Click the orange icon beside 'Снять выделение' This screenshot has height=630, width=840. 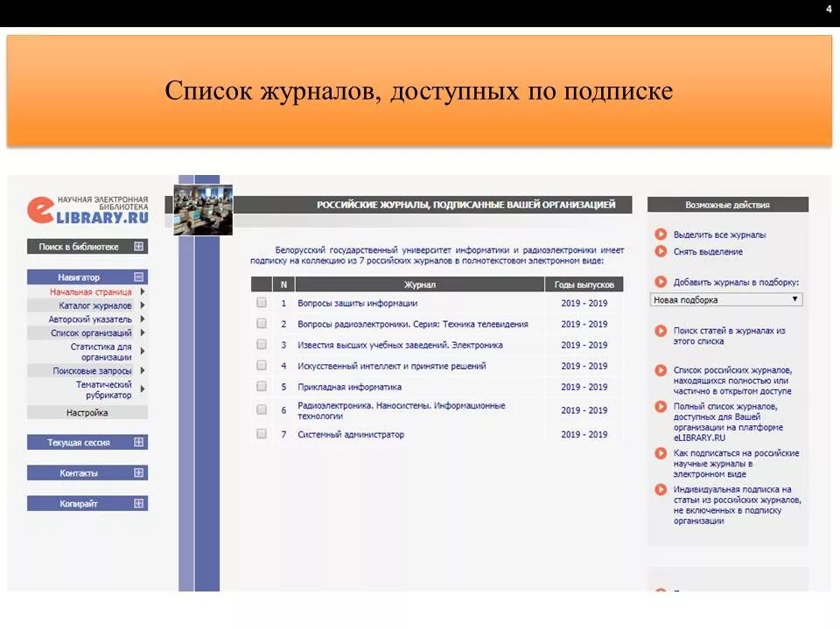tap(661, 251)
